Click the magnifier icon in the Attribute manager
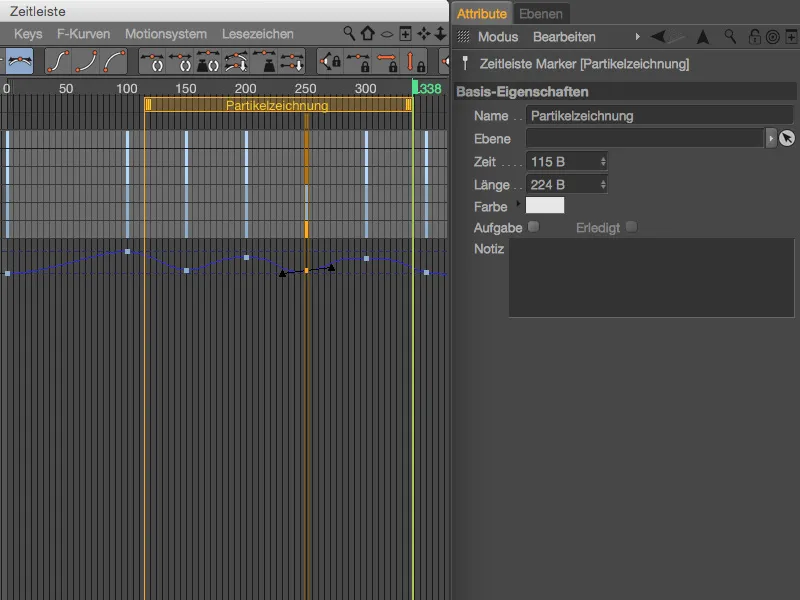800x600 pixels. [x=728, y=38]
